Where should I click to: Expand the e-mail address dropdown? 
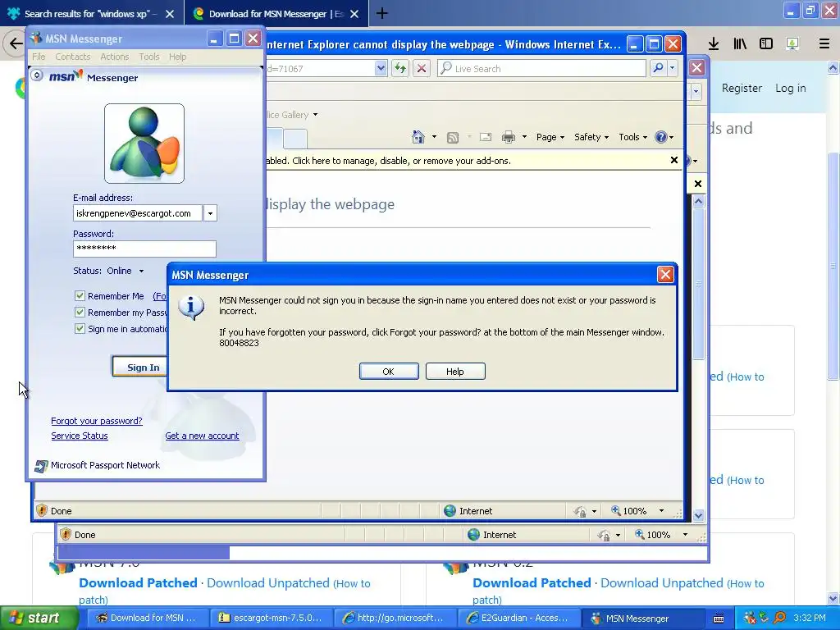point(210,213)
